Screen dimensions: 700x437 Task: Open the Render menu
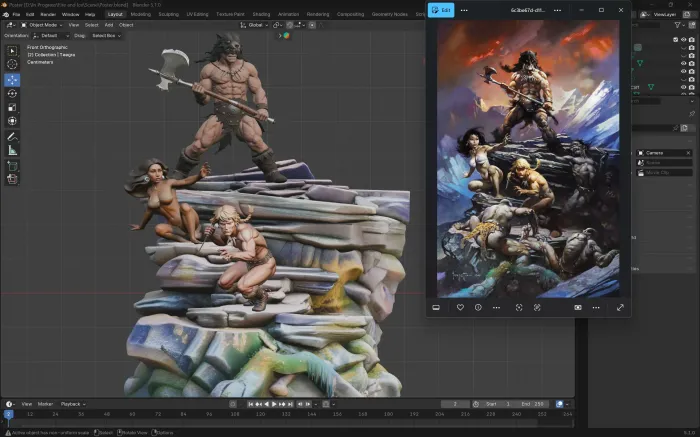[48, 14]
